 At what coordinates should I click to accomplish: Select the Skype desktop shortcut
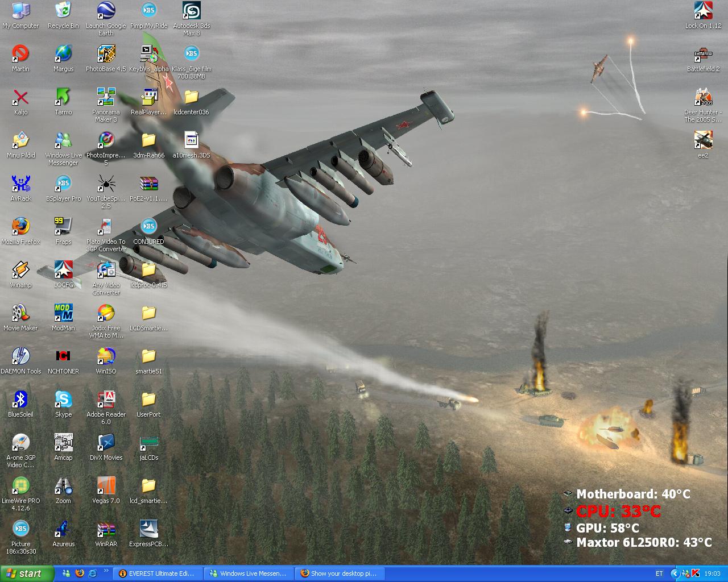[x=63, y=404]
